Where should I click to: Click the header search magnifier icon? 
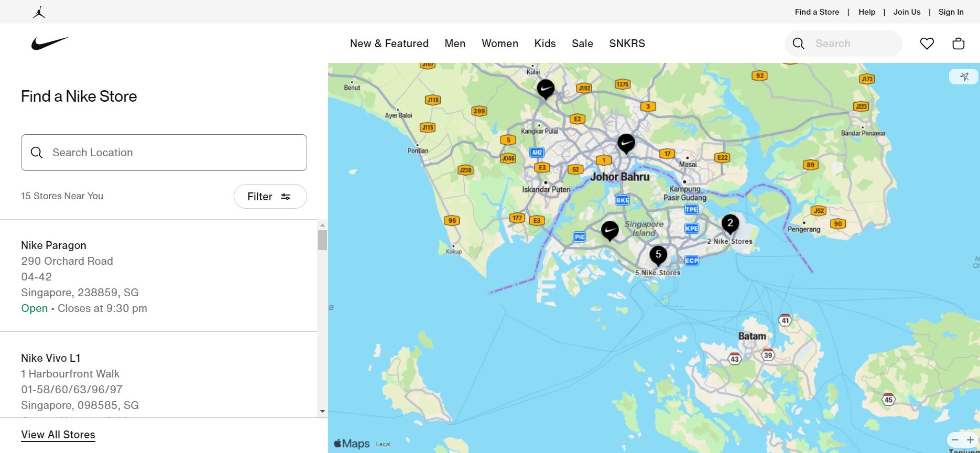pos(799,44)
